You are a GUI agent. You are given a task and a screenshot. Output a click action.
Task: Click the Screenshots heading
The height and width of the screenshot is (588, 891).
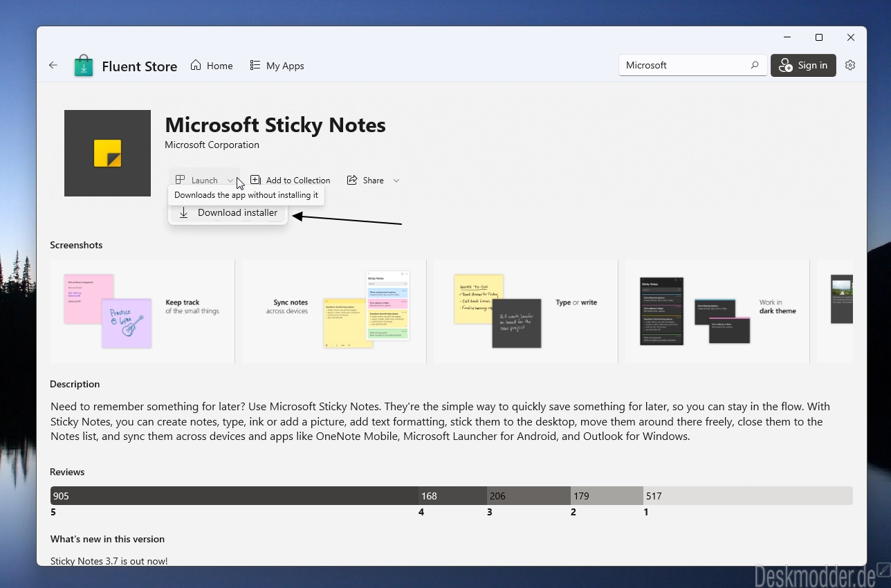(76, 245)
